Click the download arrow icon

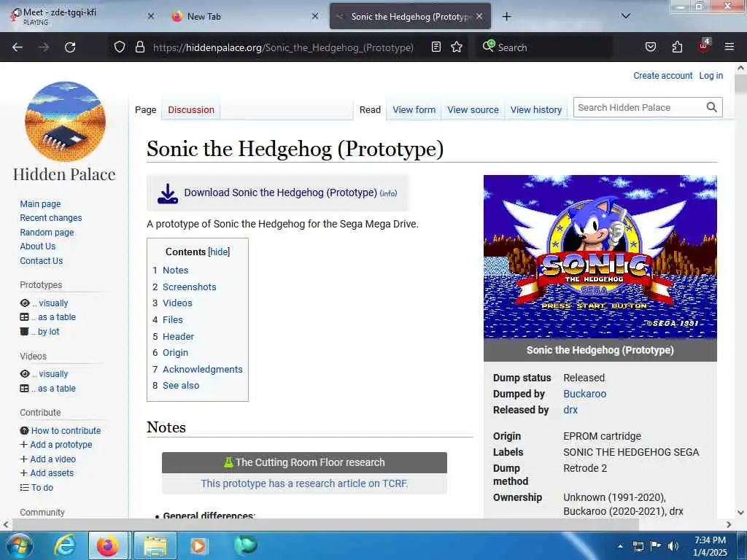[167, 193]
